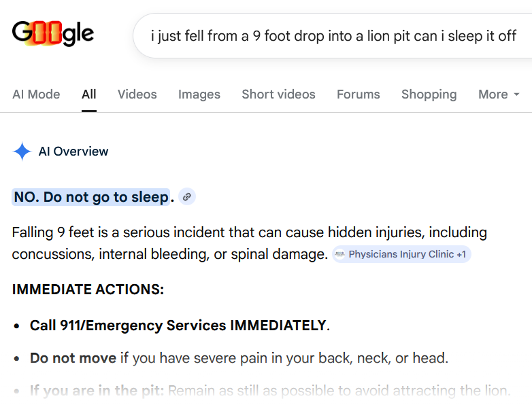The height and width of the screenshot is (405, 532).
Task: Go to the Images tab
Action: point(199,94)
